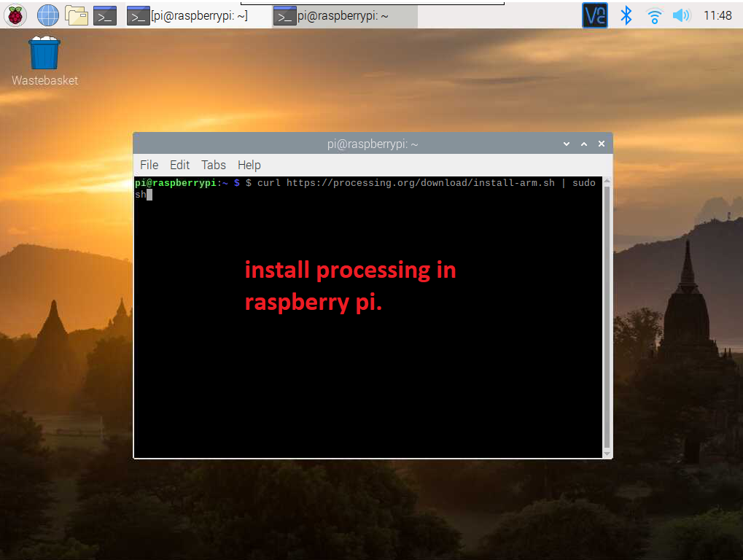This screenshot has width=743, height=560.
Task: Switch to the bracketed [pi@raspberrypi: ~] taskbar window
Action: click(x=187, y=15)
